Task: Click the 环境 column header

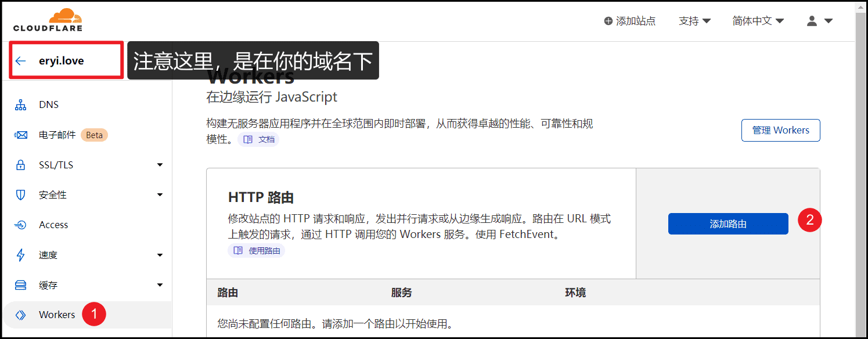Action: 575,293
